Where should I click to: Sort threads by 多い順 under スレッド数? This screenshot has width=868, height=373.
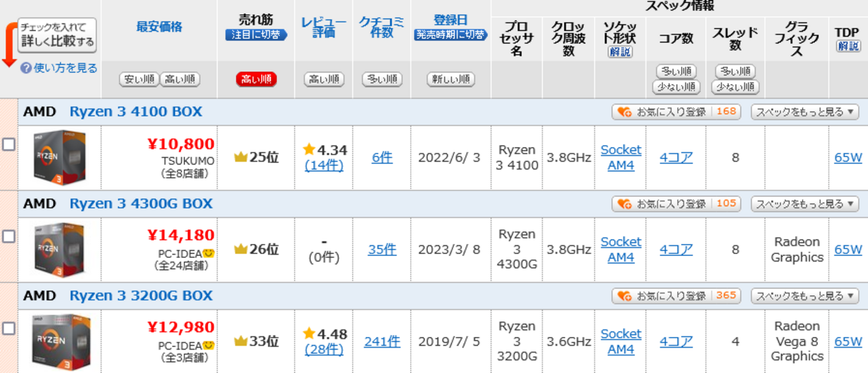click(x=735, y=72)
